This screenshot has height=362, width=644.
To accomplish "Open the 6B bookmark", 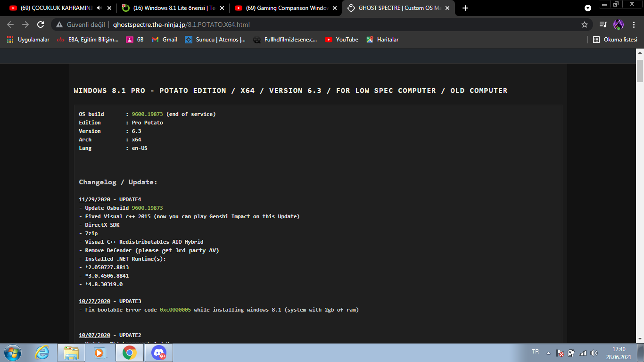I will (135, 40).
